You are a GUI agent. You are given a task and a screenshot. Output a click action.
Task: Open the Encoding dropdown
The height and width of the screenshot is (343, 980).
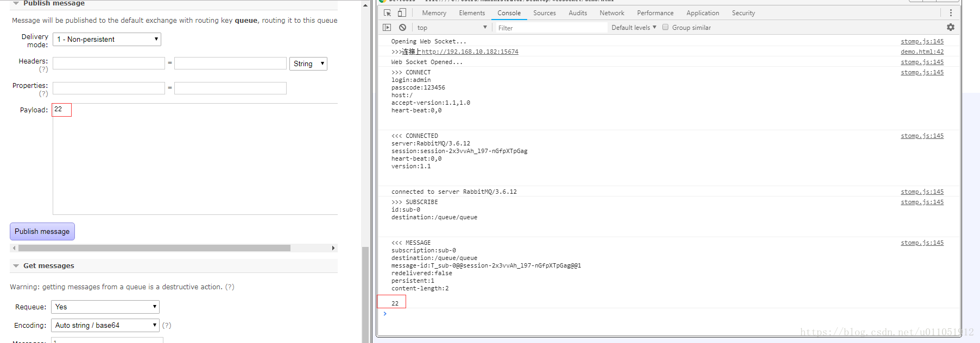[105, 325]
